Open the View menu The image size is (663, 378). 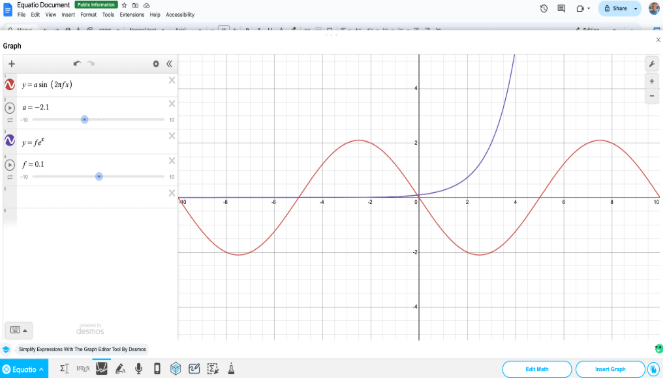[51, 15]
